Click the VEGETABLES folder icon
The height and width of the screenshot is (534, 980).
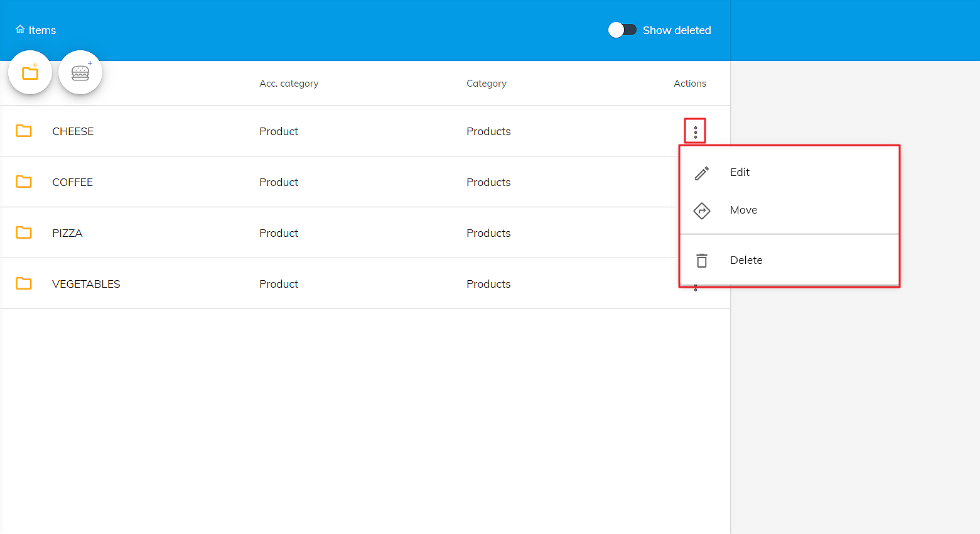(x=24, y=283)
